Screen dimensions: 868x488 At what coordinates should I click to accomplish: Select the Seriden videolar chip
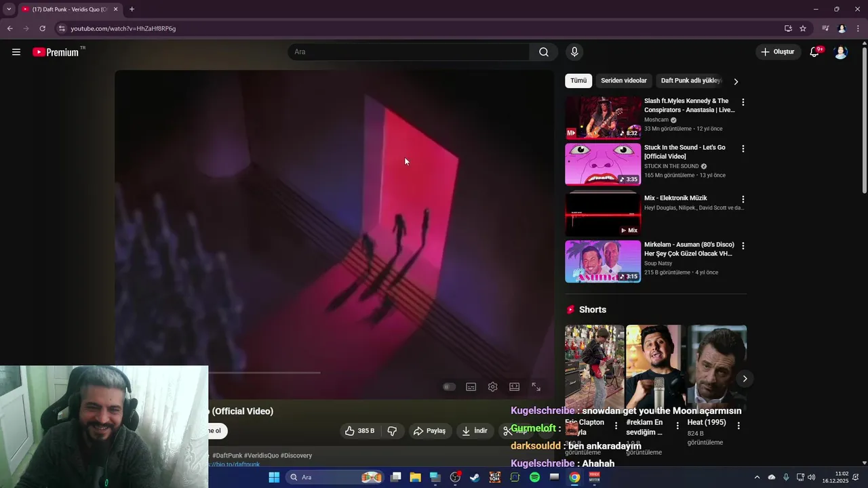click(624, 81)
